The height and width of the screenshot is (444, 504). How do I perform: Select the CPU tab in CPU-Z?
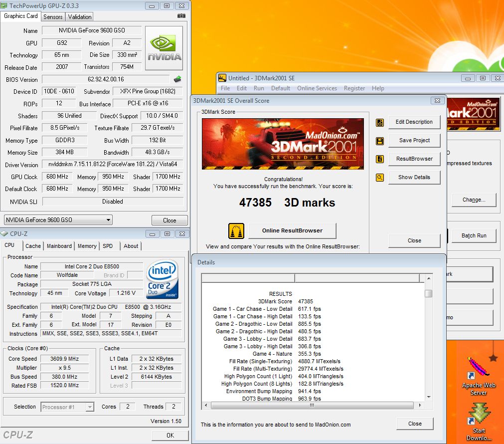[x=9, y=245]
